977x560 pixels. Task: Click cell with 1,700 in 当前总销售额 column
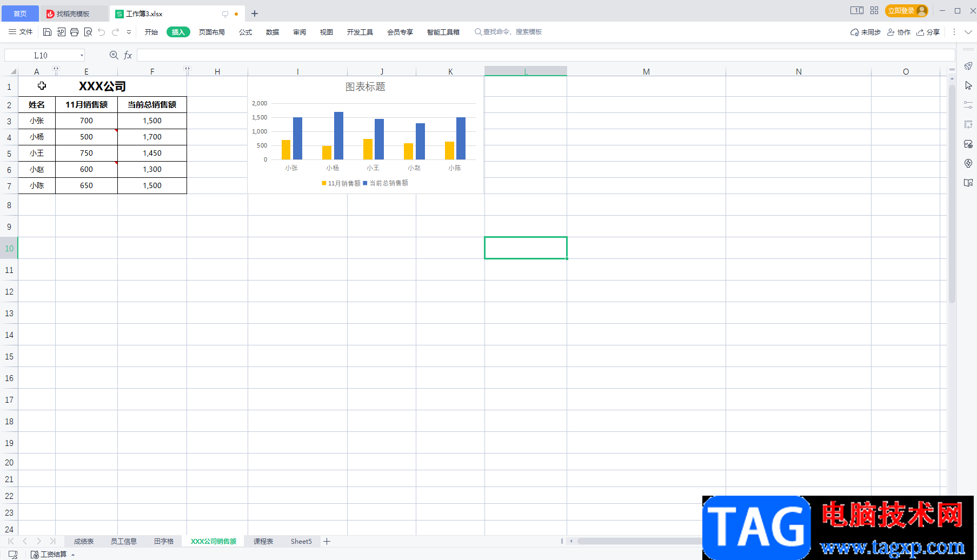click(152, 137)
